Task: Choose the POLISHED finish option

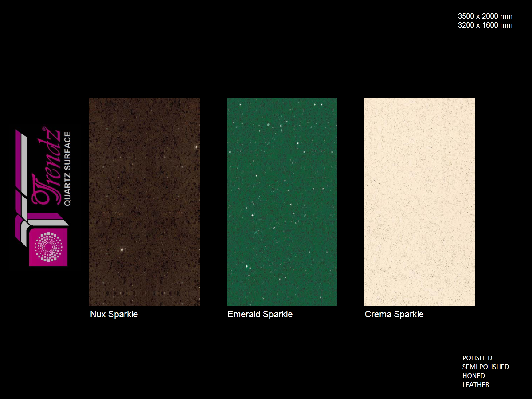Action: tap(477, 358)
